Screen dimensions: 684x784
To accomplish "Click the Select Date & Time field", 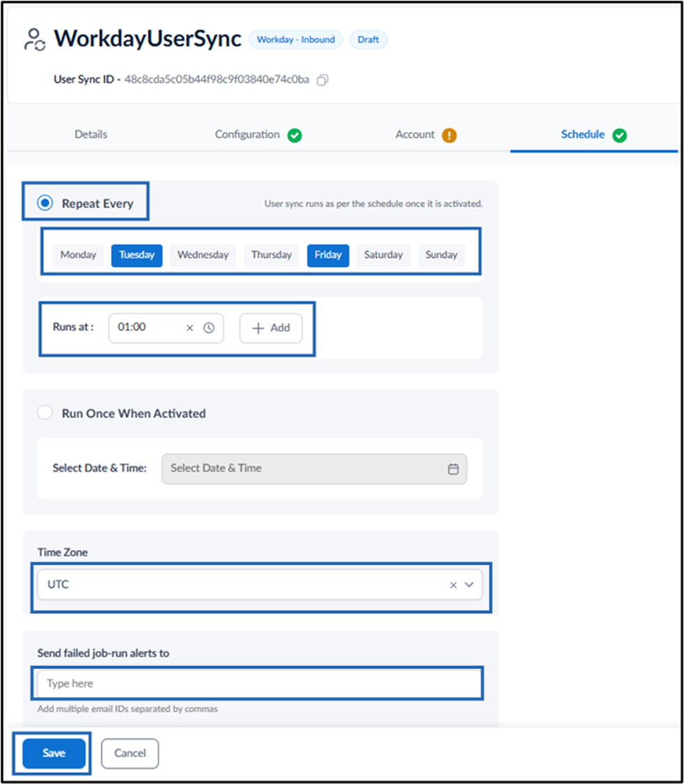I will tap(314, 469).
